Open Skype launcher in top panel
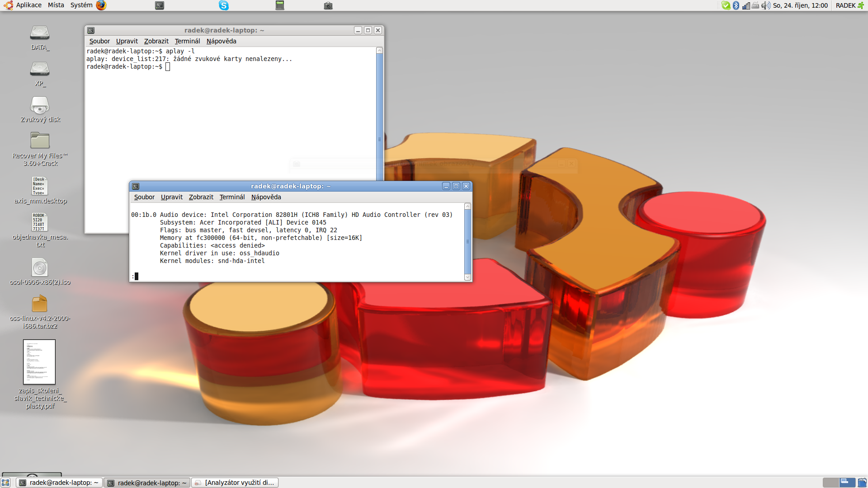 224,5
